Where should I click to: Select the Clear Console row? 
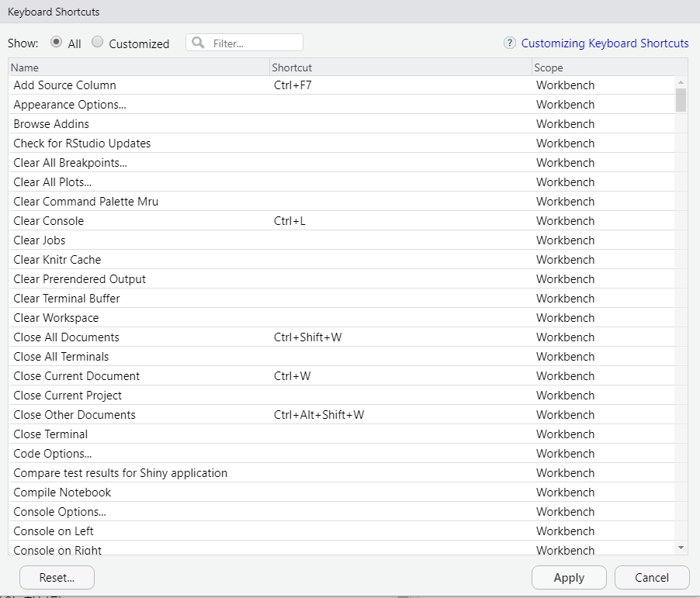[341, 221]
